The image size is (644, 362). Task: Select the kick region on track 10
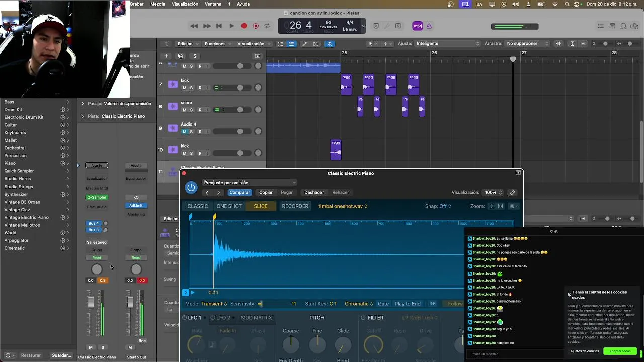(336, 150)
